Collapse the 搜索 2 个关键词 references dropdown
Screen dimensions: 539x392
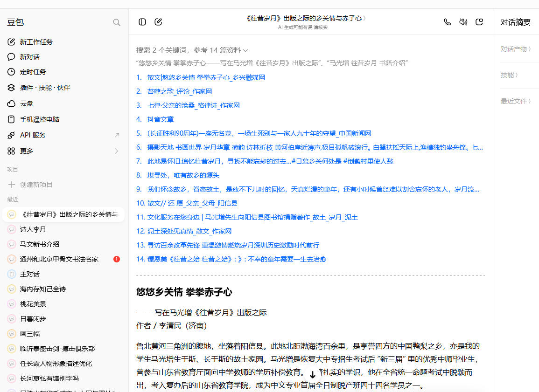click(192, 50)
